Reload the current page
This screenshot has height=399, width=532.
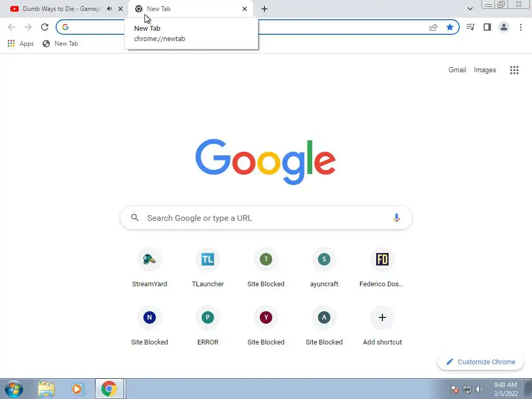(45, 27)
